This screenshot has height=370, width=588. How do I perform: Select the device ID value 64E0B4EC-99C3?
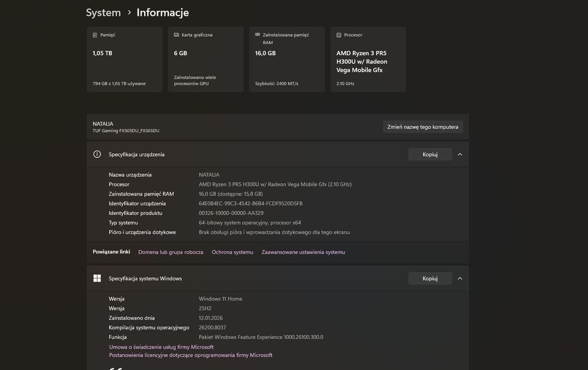[x=250, y=203]
